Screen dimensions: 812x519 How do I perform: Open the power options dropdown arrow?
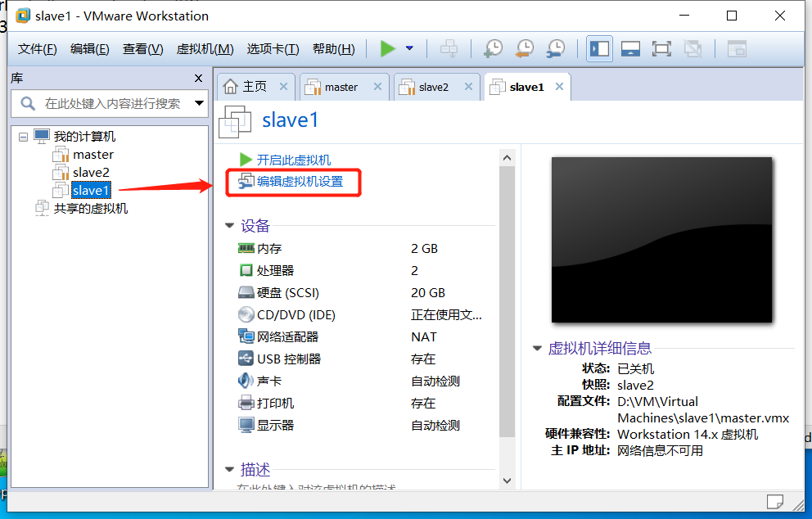tap(409, 48)
